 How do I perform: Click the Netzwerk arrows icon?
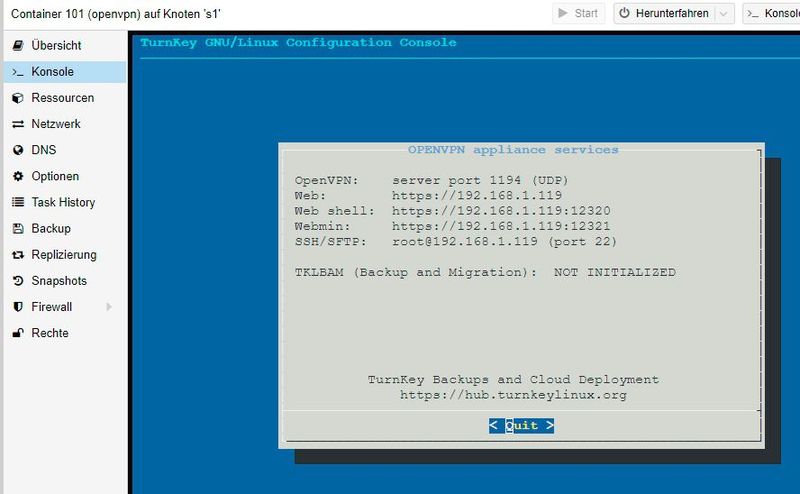pyautogui.click(x=18, y=124)
